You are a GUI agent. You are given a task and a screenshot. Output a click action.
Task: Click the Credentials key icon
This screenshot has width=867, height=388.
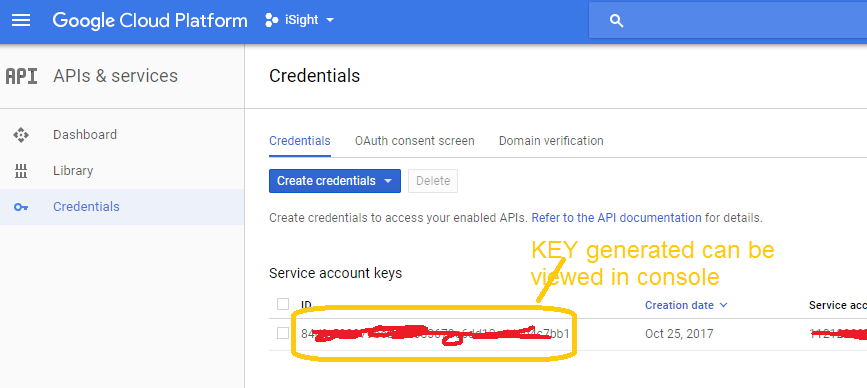pos(21,207)
